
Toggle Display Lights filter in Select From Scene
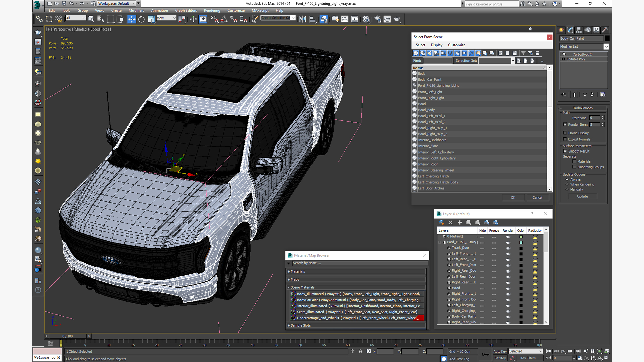[430, 53]
